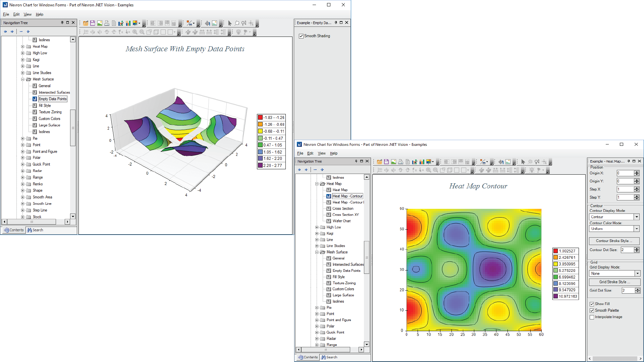Toggle the Show Fill checkbox
Image resolution: width=644 pixels, height=362 pixels.
(592, 304)
